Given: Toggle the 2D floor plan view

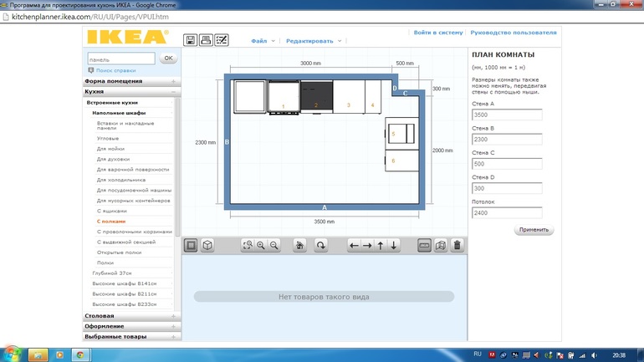Looking at the screenshot, I should 191,246.
